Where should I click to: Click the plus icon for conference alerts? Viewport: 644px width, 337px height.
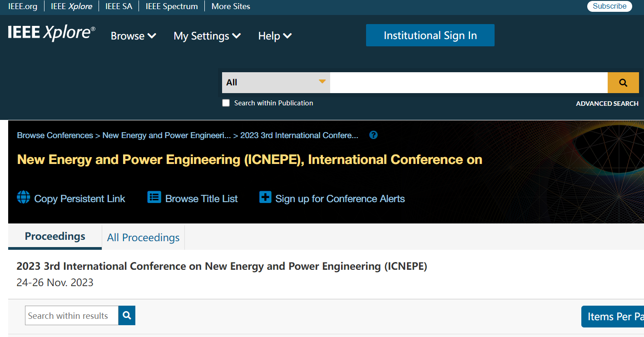pyautogui.click(x=265, y=197)
